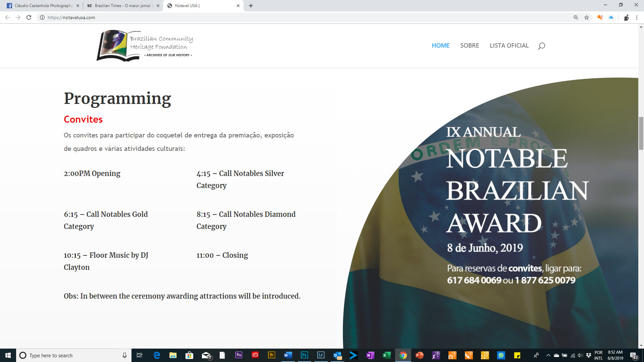
Task: Click the 11:00 – Closing schedule item
Action: [222, 255]
